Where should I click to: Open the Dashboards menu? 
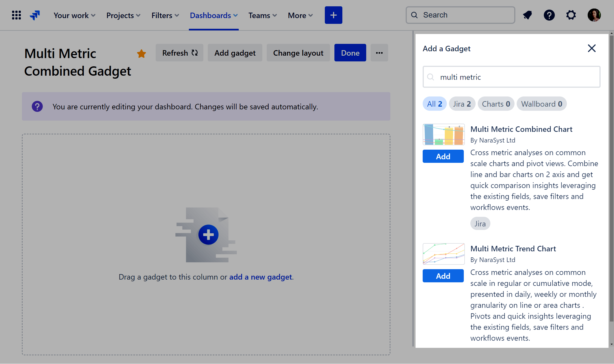tap(214, 15)
